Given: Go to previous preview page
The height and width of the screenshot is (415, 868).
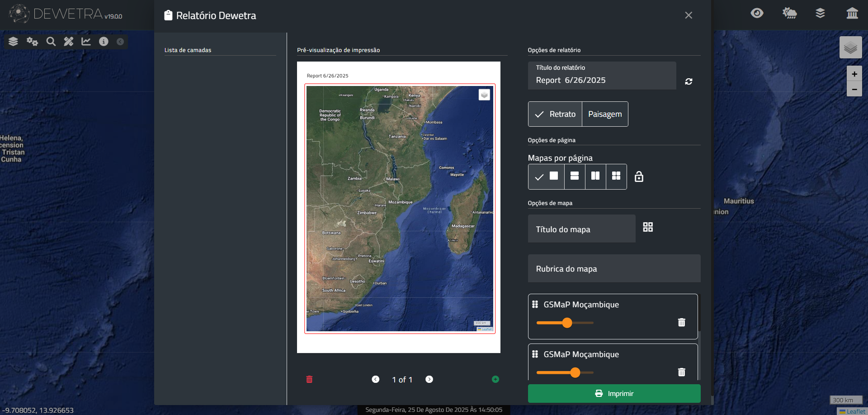Looking at the screenshot, I should click(376, 379).
